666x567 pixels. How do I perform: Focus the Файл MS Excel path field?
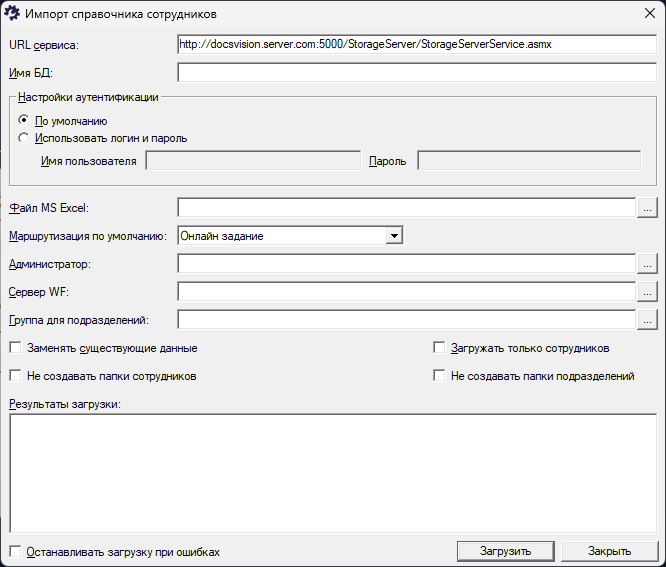coord(406,208)
